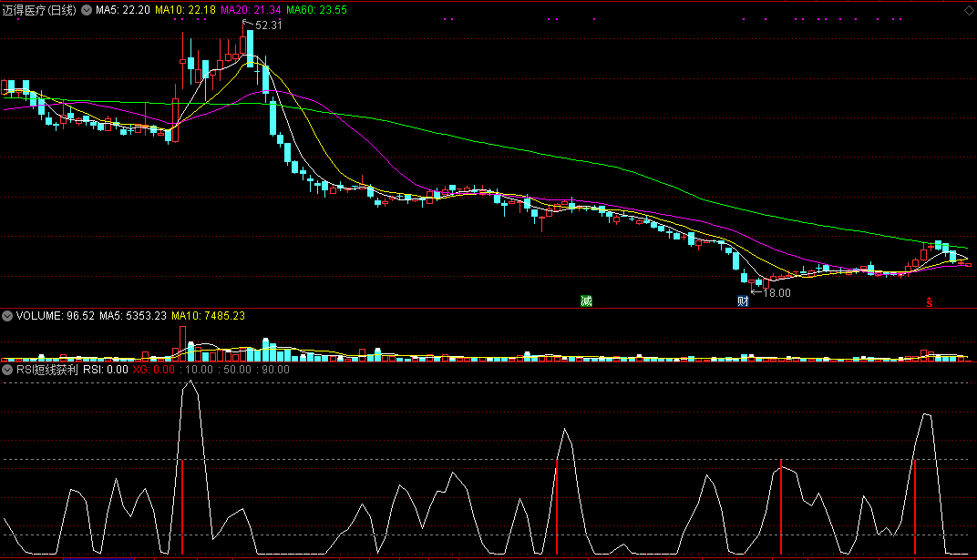Select the 迈得医疗(日线) stock title

coord(39,10)
